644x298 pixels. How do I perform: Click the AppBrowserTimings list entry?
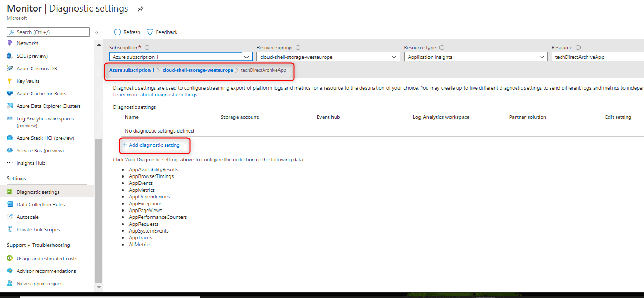151,176
